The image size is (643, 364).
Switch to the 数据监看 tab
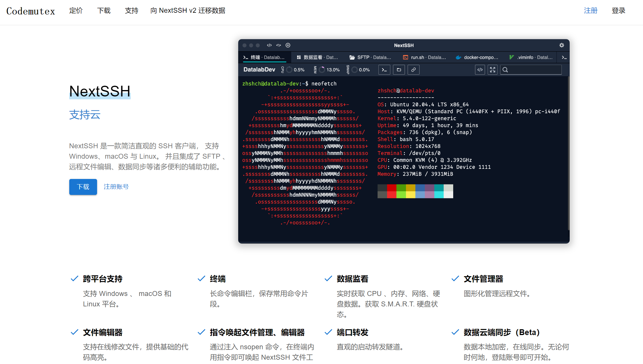317,57
